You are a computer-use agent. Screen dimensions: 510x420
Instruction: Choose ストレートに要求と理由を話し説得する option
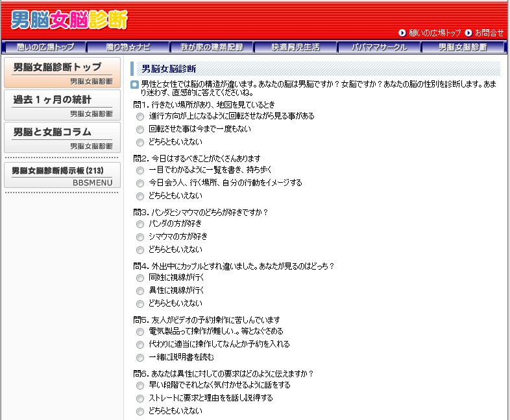pos(140,398)
